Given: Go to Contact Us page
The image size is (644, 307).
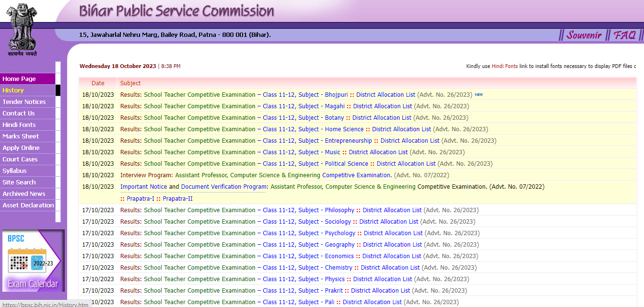Looking at the screenshot, I should pos(28,114).
